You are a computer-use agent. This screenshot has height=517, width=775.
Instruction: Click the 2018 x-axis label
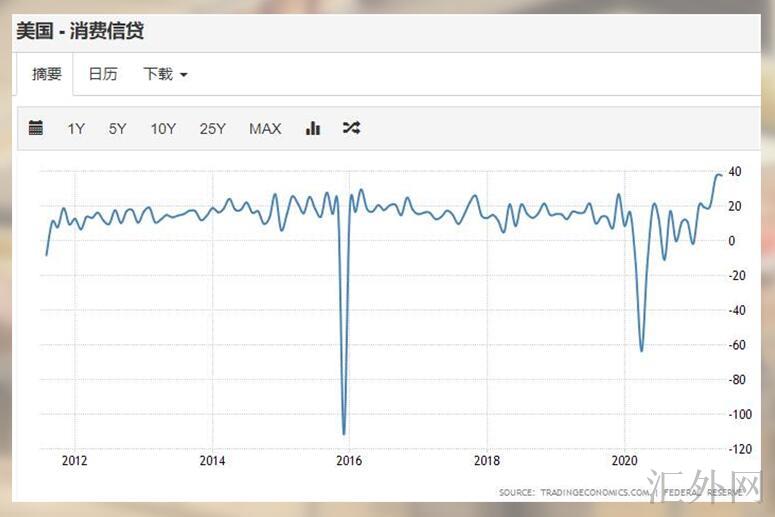[486, 461]
